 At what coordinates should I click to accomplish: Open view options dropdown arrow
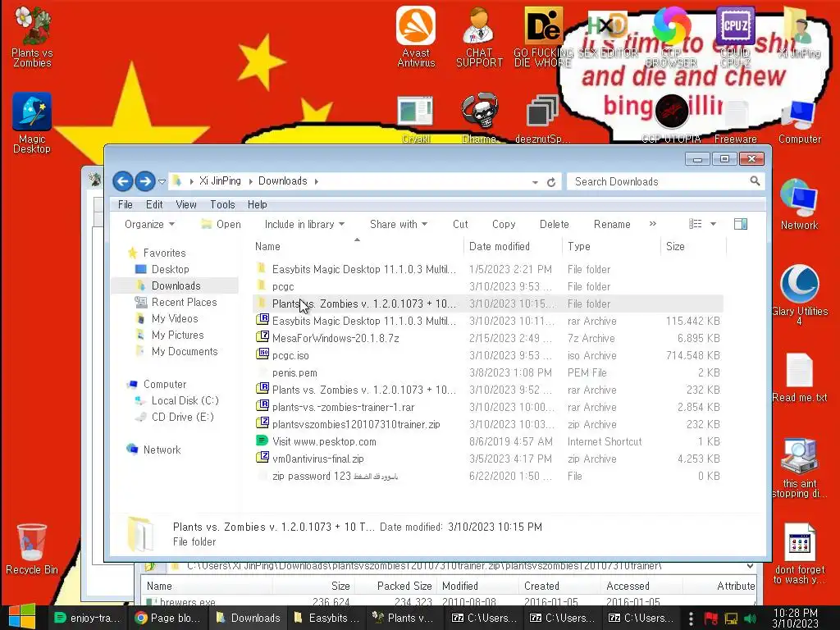click(713, 224)
